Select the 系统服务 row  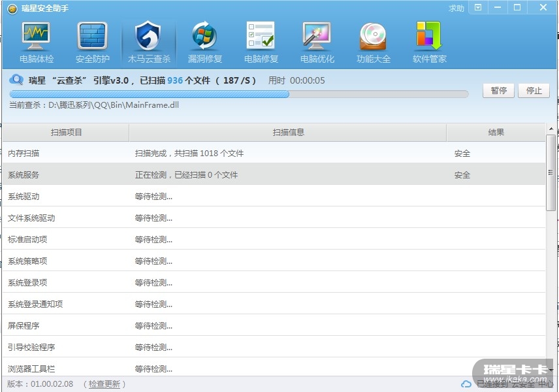click(x=274, y=175)
